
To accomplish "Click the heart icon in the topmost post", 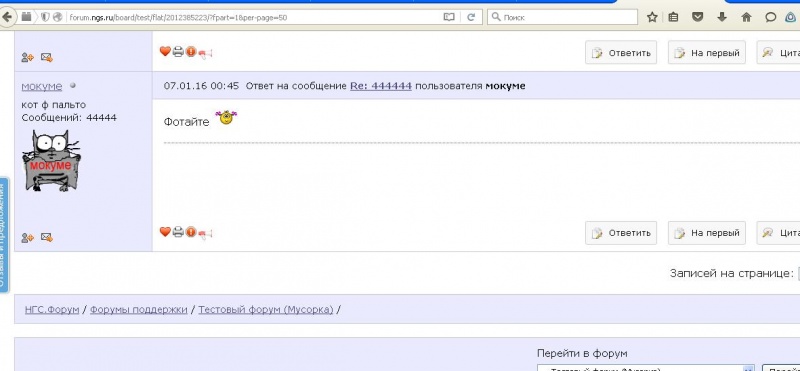I will click(x=165, y=51).
